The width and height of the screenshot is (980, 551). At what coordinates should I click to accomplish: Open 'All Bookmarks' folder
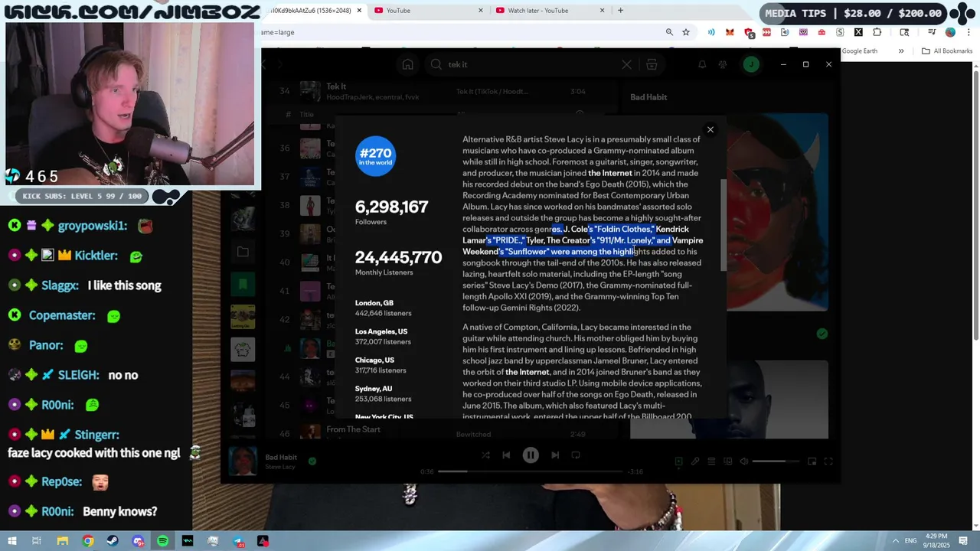coord(947,51)
